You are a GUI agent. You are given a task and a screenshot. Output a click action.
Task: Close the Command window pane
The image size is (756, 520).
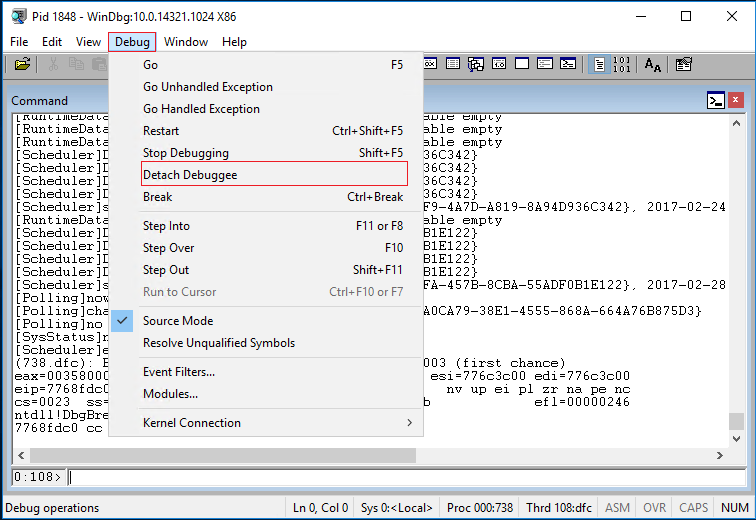click(735, 100)
